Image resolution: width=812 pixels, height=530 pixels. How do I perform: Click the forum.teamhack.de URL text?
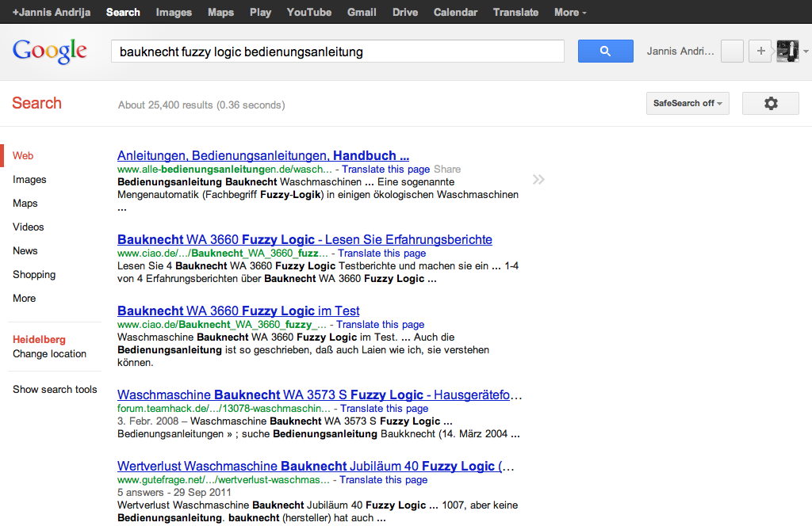(224, 408)
